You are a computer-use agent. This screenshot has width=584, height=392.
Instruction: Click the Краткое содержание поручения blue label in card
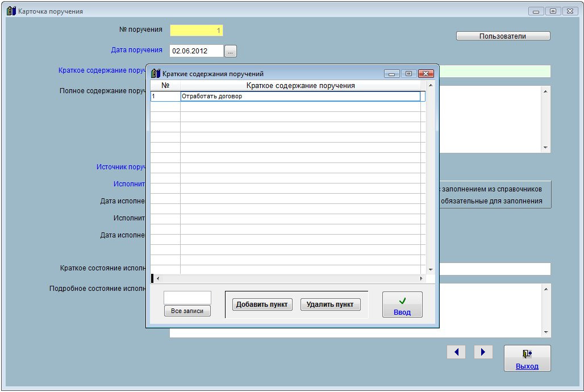102,70
